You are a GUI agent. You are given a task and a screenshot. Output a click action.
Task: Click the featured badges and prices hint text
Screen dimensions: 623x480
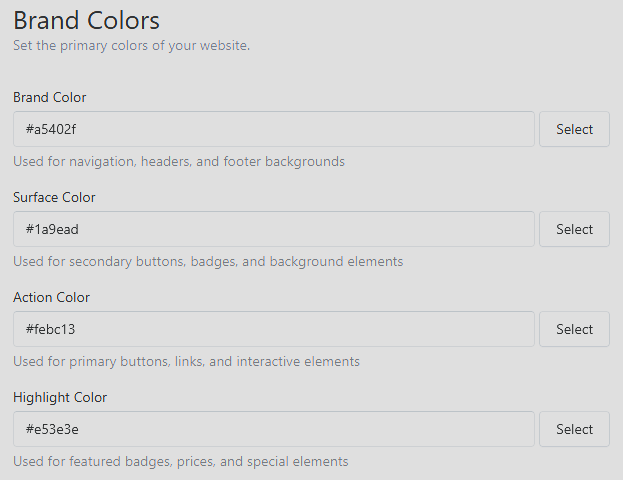181,462
